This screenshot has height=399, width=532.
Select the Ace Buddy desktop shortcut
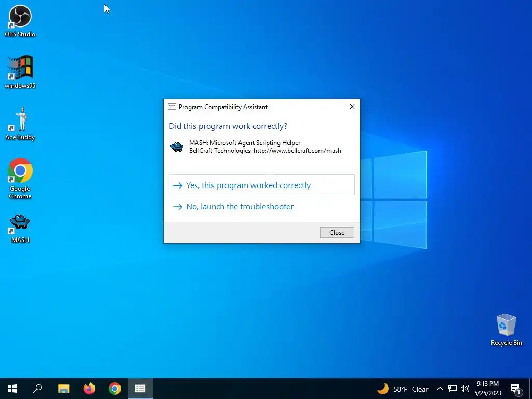click(x=20, y=124)
